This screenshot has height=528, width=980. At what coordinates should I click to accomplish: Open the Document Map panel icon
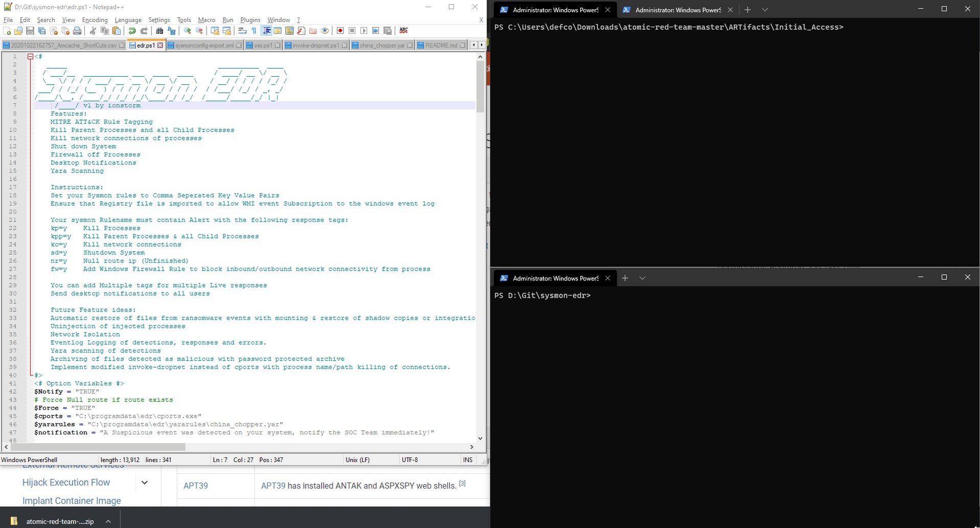pyautogui.click(x=289, y=31)
